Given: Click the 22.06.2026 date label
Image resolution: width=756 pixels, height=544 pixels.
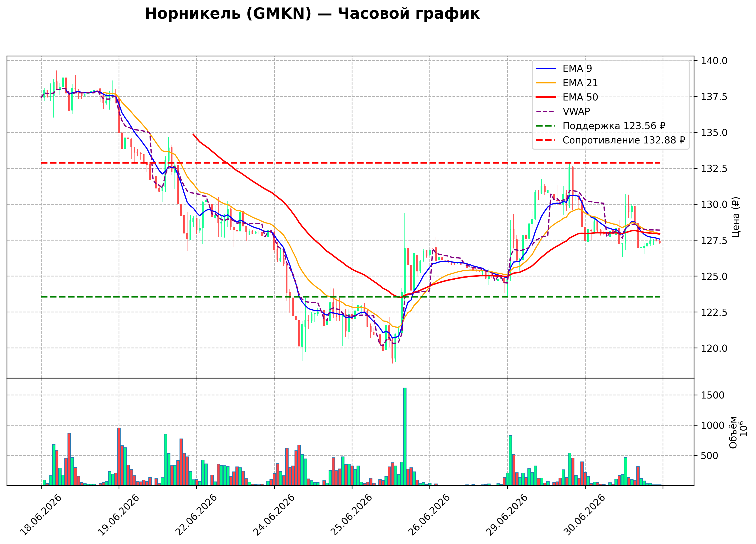Looking at the screenshot, I should coord(196,515).
